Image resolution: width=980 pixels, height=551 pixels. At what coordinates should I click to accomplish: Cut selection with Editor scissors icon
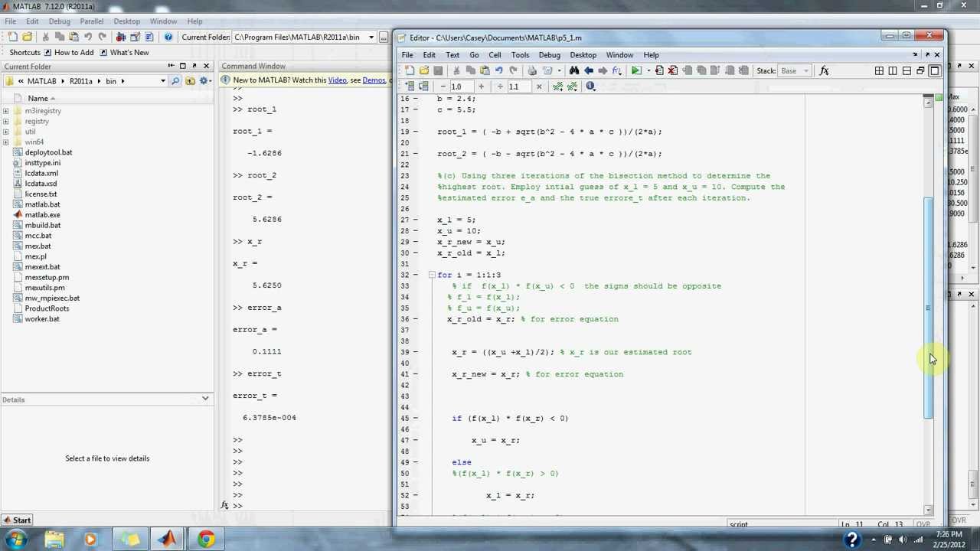tap(457, 70)
